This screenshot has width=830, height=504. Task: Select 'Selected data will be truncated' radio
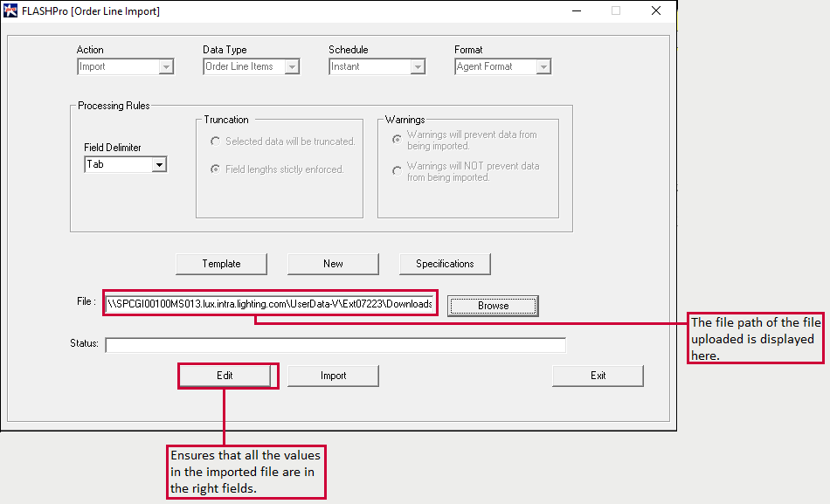(x=216, y=142)
